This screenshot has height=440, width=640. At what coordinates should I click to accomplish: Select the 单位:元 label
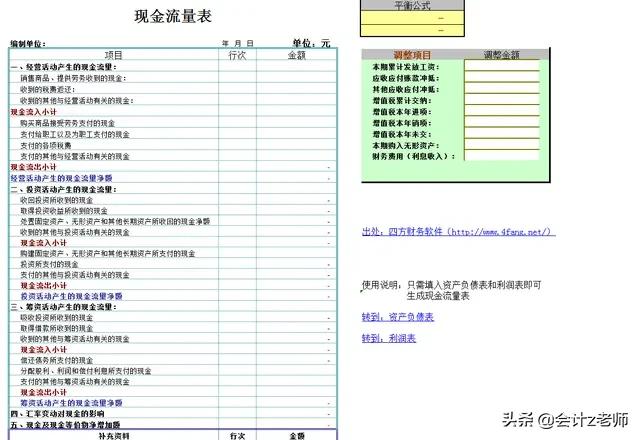pos(311,43)
